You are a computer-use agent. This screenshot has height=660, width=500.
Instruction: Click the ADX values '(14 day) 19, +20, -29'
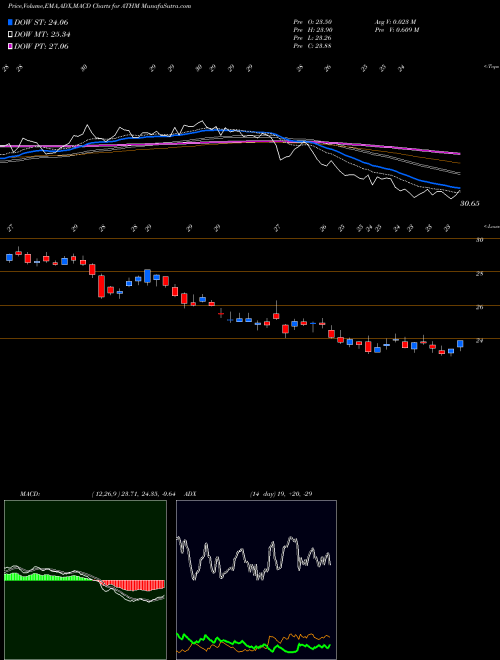(x=280, y=494)
